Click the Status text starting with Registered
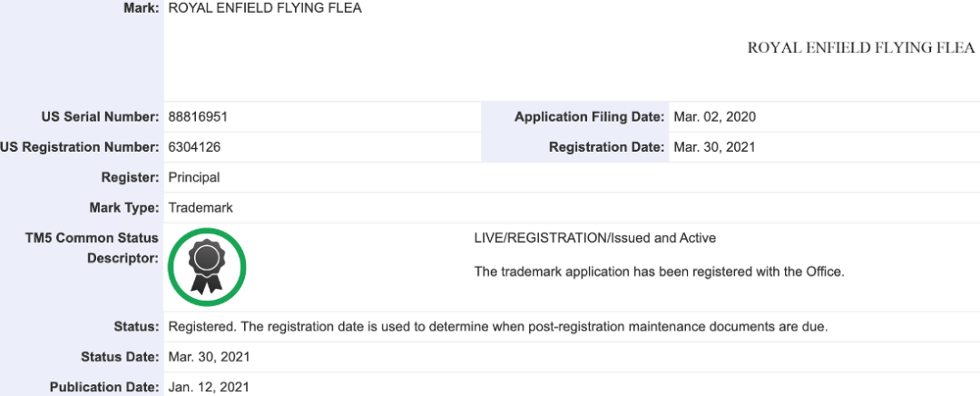 [x=498, y=327]
